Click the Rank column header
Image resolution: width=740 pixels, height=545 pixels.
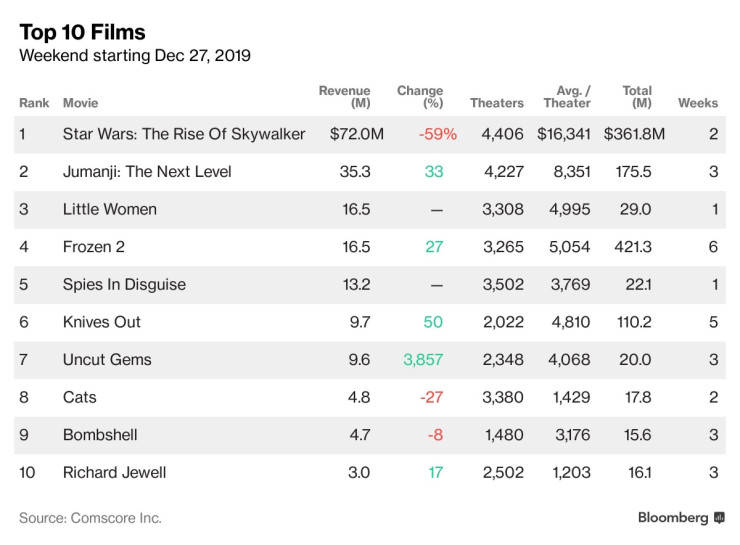pos(33,103)
